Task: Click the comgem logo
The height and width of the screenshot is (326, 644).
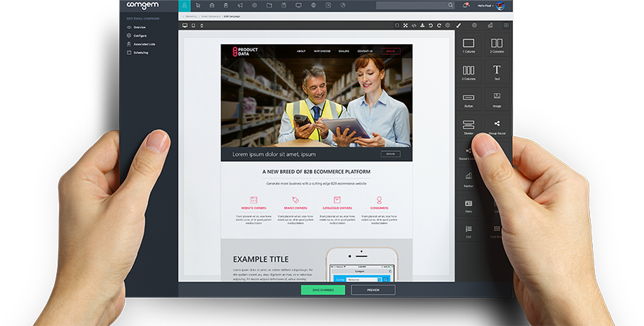Action: [x=143, y=5]
